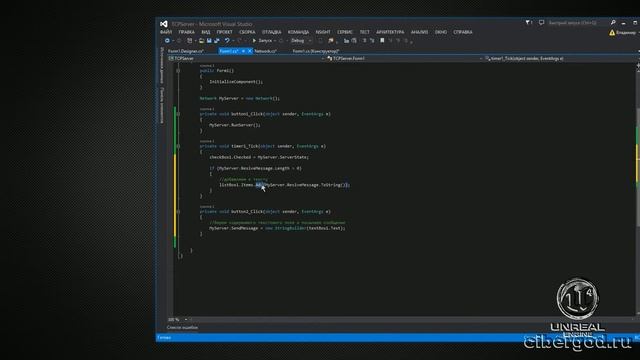Click the Navigate Backward toolbar icon
The image size is (640, 360).
[167, 41]
